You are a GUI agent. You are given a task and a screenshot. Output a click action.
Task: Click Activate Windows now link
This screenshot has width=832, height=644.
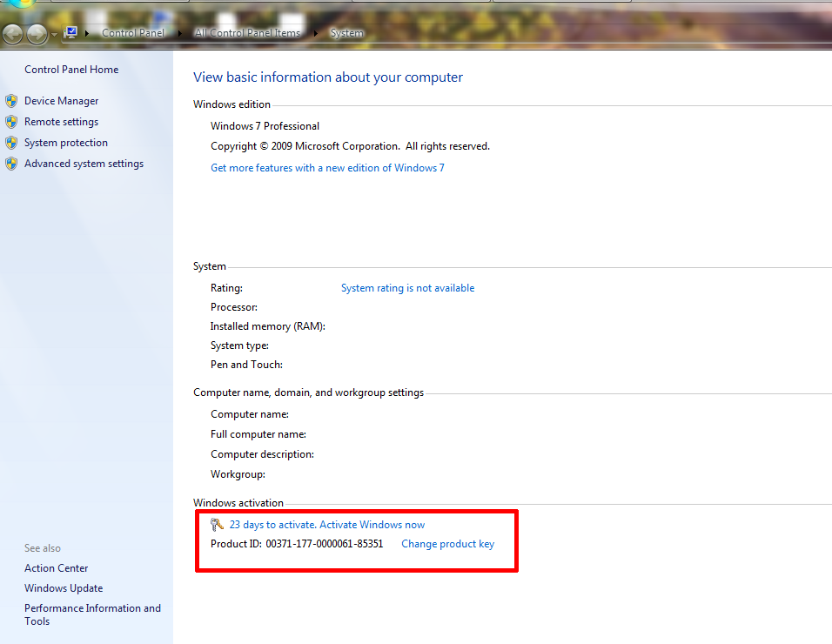tap(372, 525)
